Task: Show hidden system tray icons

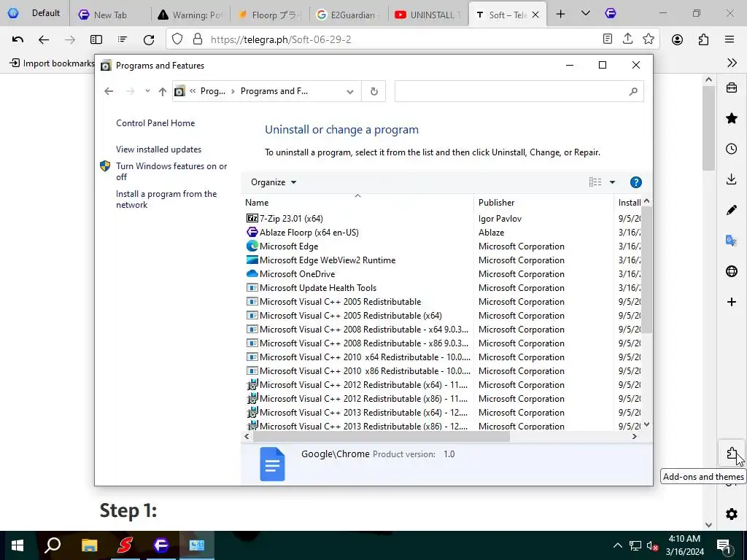Action: click(x=617, y=545)
